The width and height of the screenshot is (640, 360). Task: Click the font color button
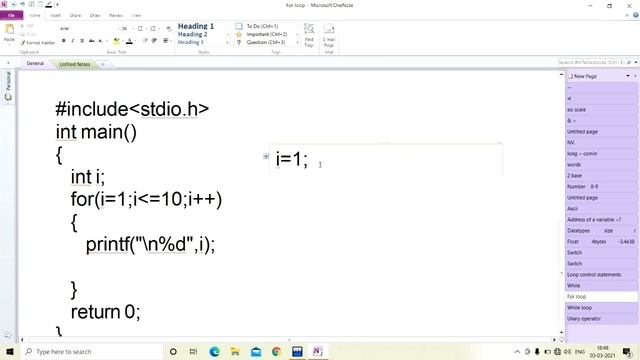[129, 41]
